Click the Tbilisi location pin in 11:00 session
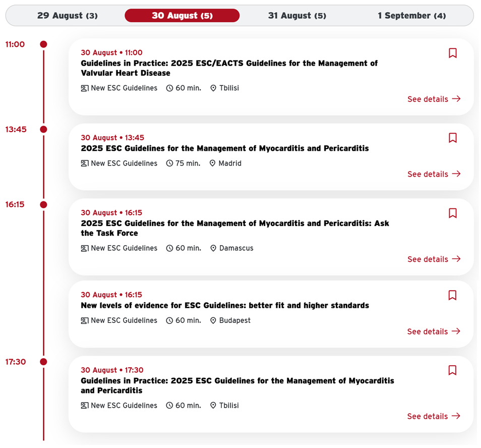Image resolution: width=481 pixels, height=448 pixels. pos(213,88)
